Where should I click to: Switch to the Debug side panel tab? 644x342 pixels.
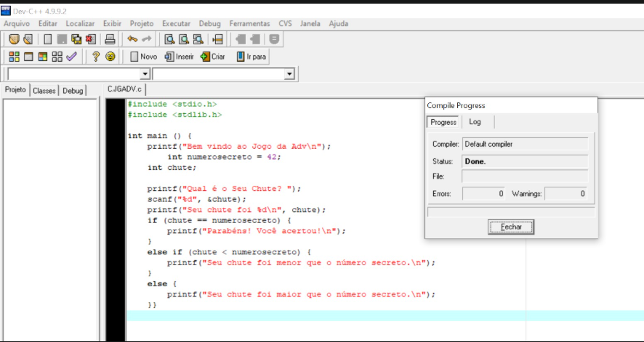click(73, 91)
